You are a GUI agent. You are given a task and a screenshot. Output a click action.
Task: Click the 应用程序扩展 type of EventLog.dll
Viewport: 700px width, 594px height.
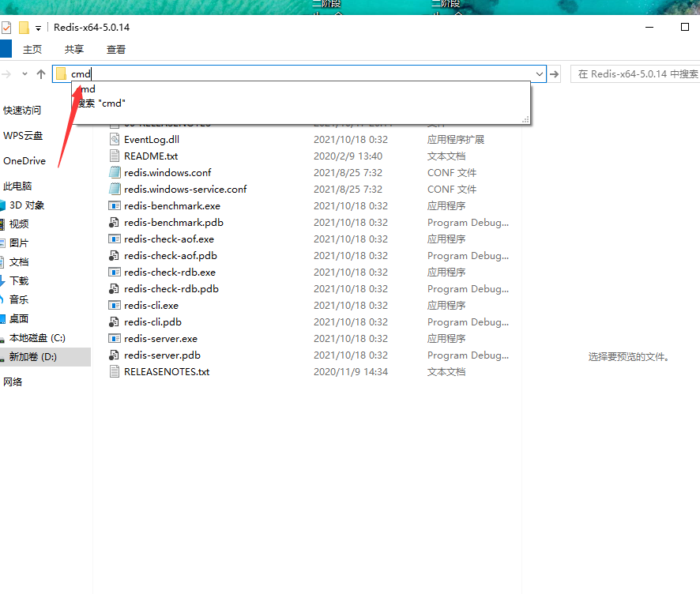coord(456,140)
